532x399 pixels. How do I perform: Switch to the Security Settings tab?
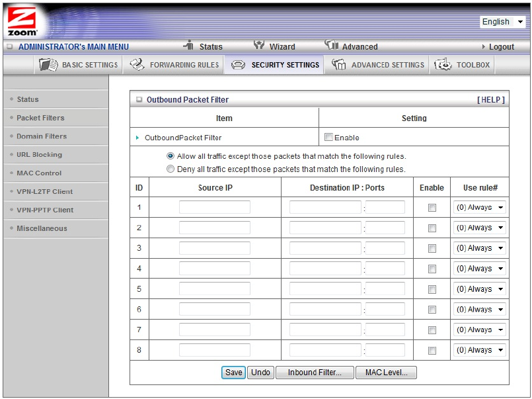click(x=274, y=65)
